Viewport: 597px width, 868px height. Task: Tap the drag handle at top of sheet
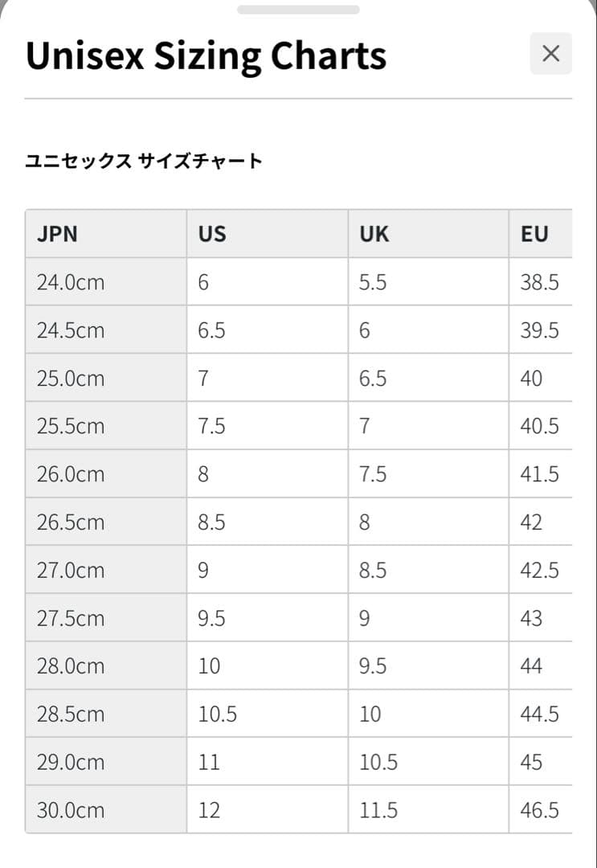tap(298, 10)
